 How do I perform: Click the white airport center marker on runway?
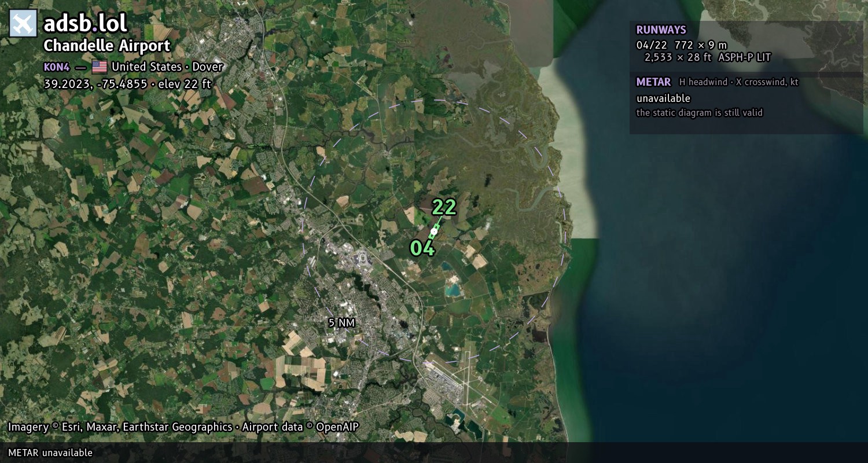click(434, 231)
